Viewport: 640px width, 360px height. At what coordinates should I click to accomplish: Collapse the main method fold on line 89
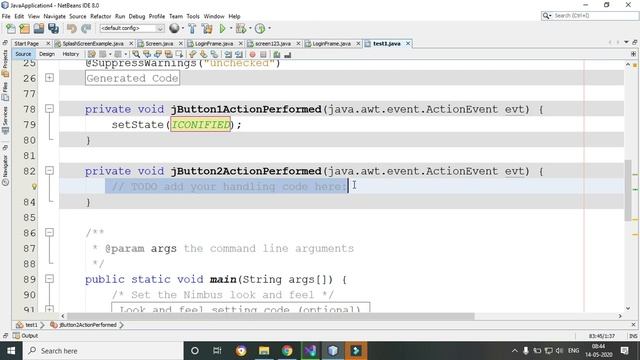[49, 279]
